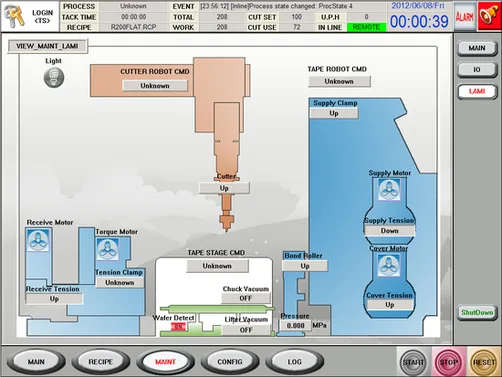Click the ALARM indicator icon
Image resolution: width=502 pixels, height=377 pixels.
click(x=465, y=16)
